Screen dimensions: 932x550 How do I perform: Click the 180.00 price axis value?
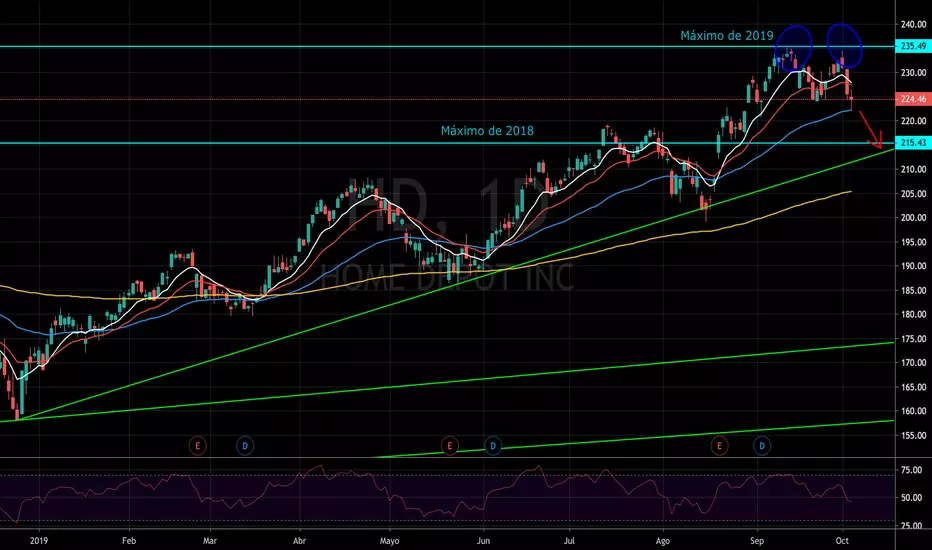tap(914, 315)
